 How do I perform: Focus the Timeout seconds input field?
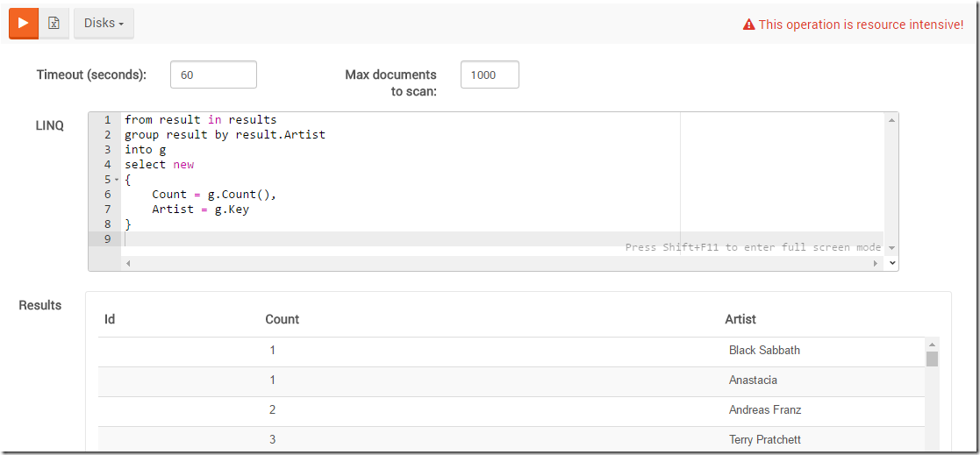pyautogui.click(x=213, y=75)
